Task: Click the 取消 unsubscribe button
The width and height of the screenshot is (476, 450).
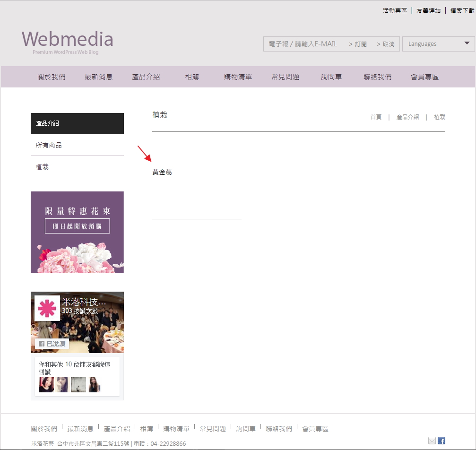Action: tap(386, 44)
